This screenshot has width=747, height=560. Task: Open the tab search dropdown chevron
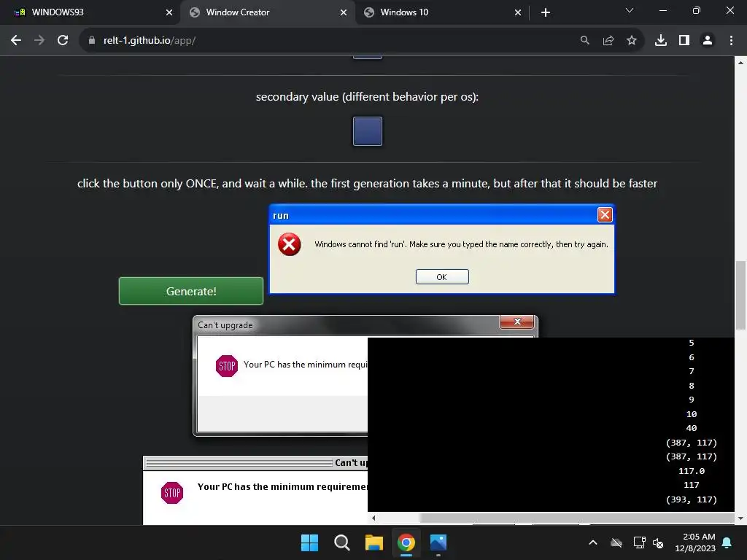pyautogui.click(x=630, y=10)
